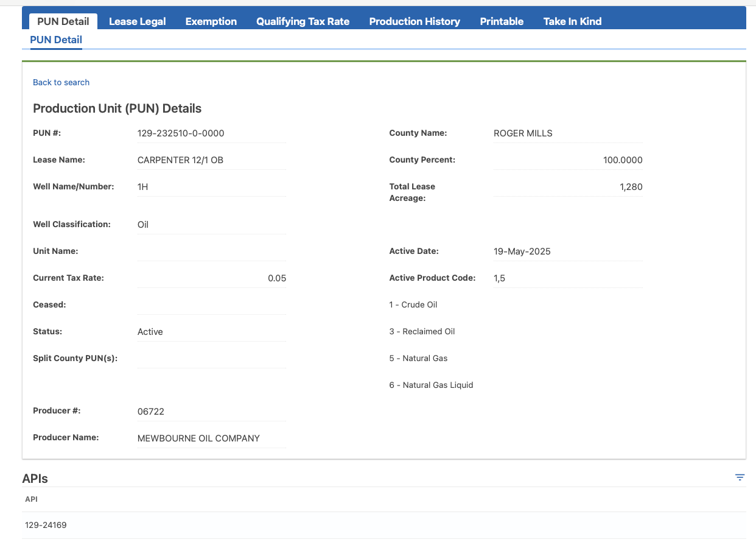Click the PUN # field value 129-232510-0-0000
756x545 pixels.
(212, 133)
